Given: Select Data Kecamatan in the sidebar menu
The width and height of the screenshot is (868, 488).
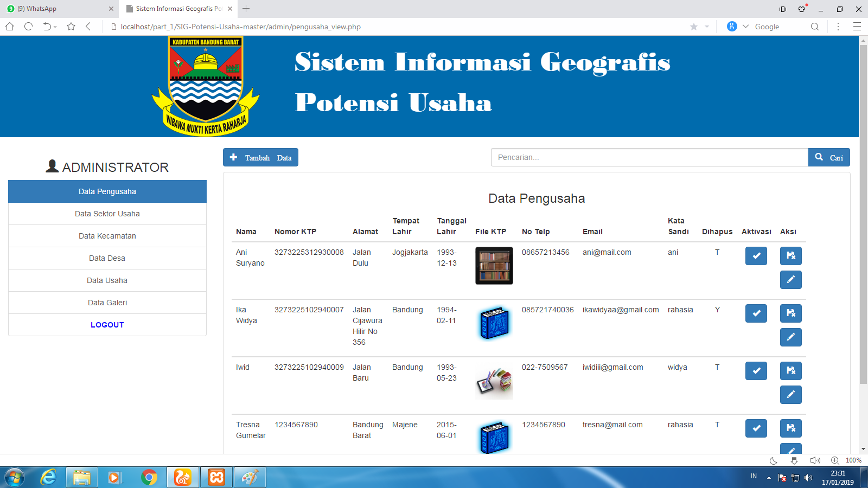Looking at the screenshot, I should [107, 236].
